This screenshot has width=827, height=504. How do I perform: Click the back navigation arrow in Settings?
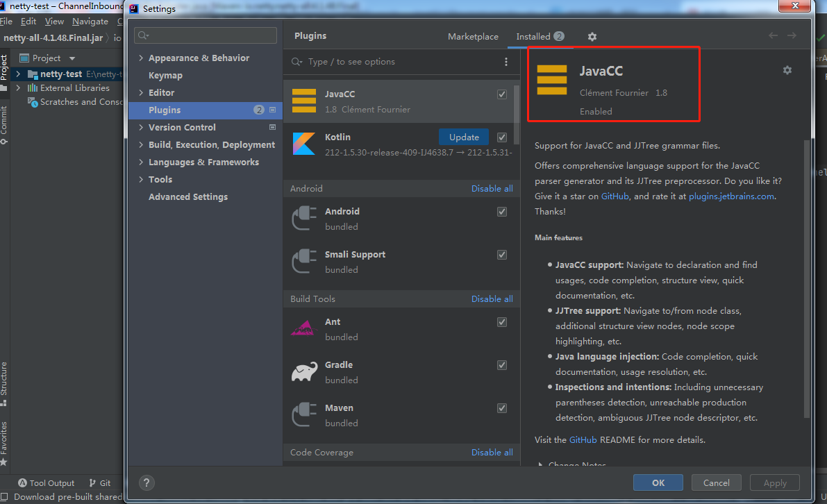(774, 35)
